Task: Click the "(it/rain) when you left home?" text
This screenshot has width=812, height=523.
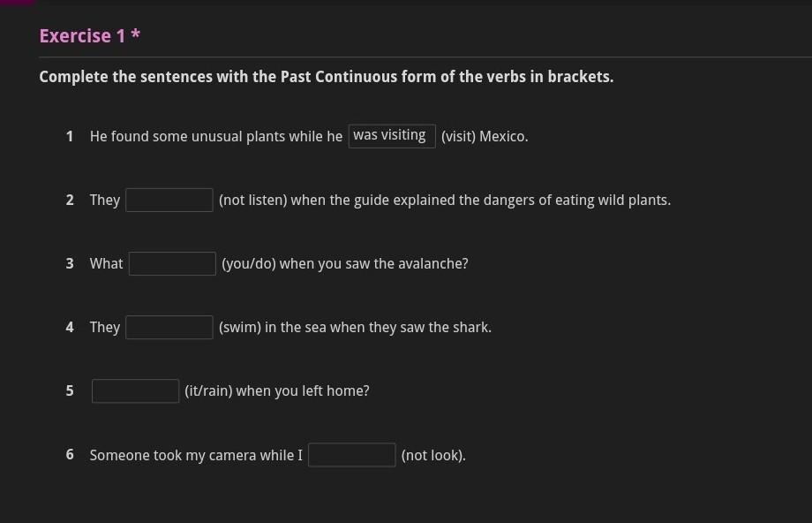Action: [x=276, y=391]
